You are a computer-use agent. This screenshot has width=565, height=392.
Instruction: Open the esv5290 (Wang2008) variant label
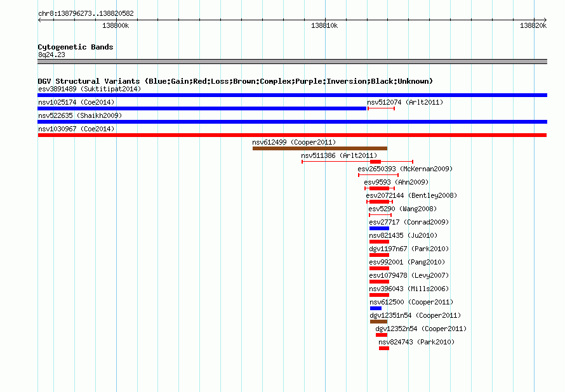[x=402, y=209]
